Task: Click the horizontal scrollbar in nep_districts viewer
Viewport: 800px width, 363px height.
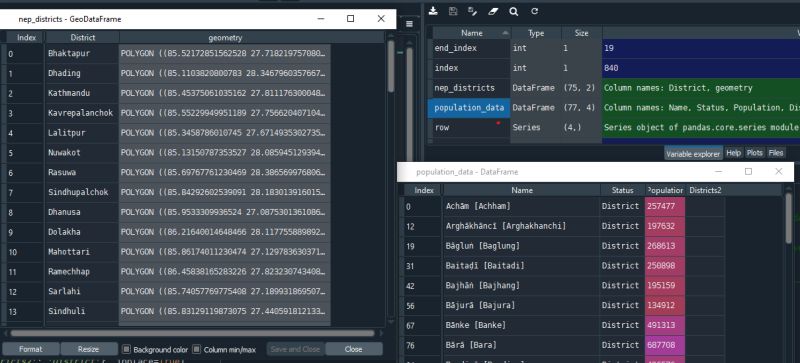Action: click(x=192, y=333)
